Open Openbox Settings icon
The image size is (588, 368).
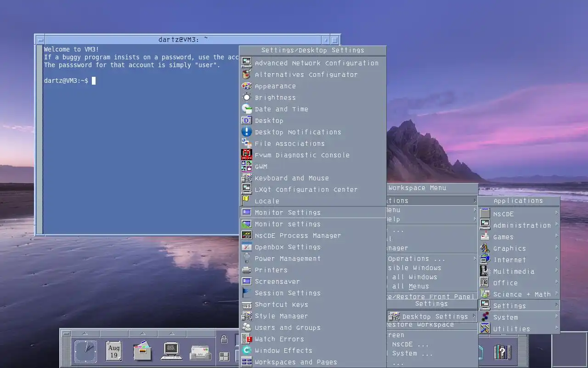(247, 247)
